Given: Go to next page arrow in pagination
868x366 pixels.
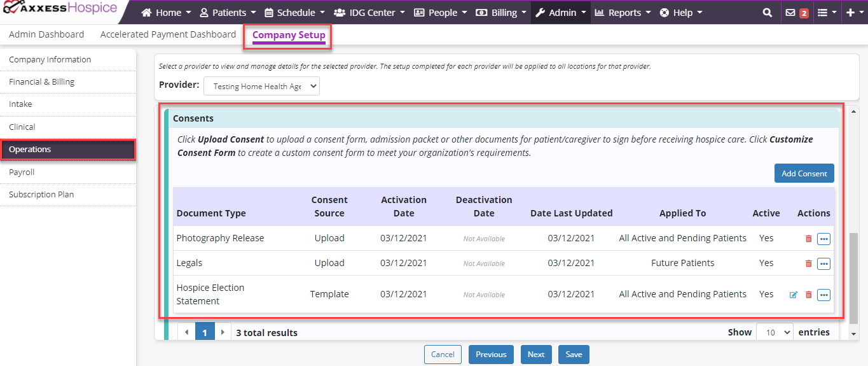Looking at the screenshot, I should [223, 332].
